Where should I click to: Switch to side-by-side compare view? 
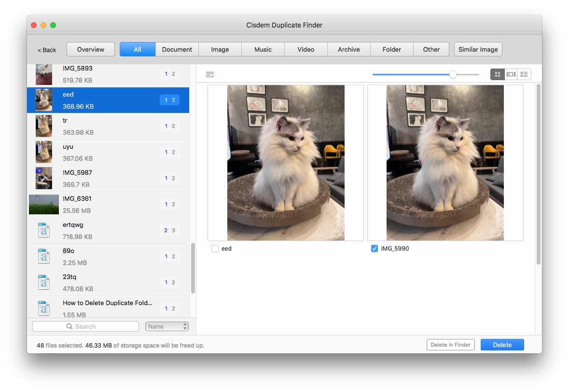[511, 74]
